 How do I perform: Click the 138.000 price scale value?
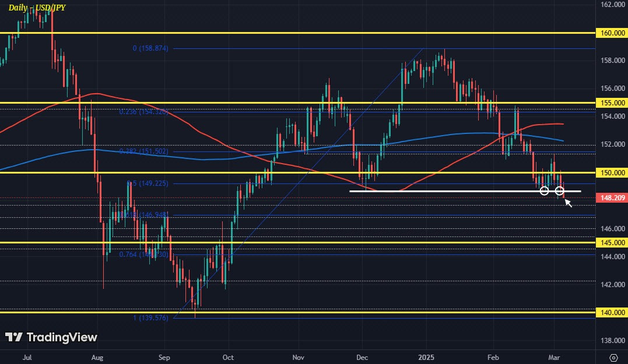click(x=613, y=340)
